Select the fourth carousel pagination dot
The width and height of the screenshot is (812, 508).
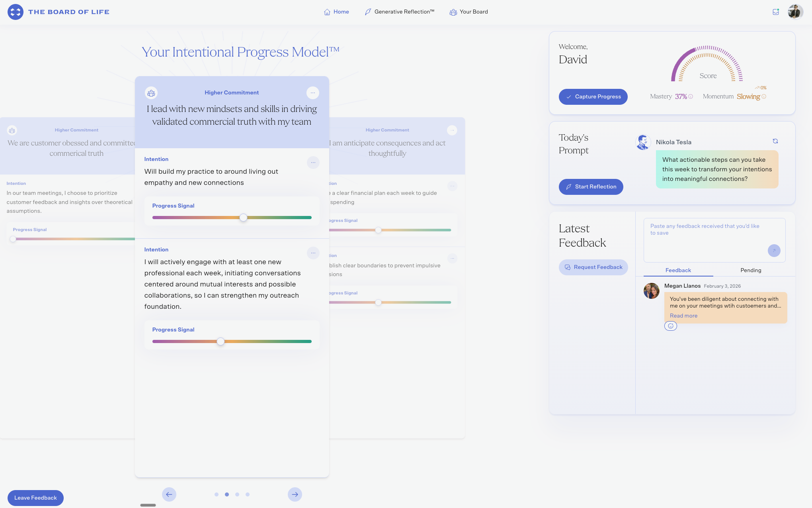248,494
